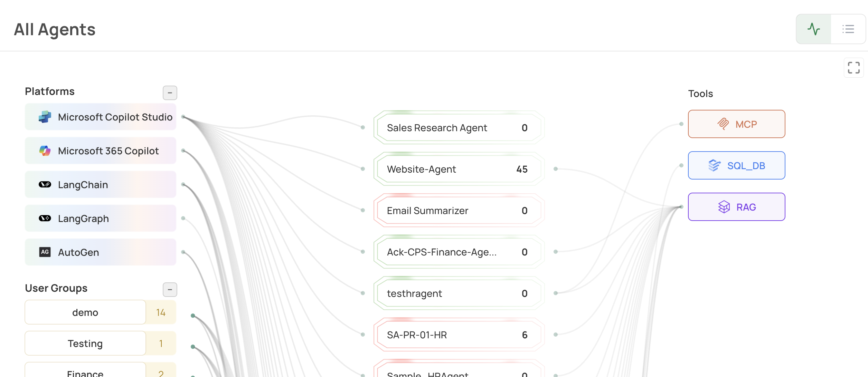
Task: Open the SQL_DB tool node
Action: pos(736,165)
